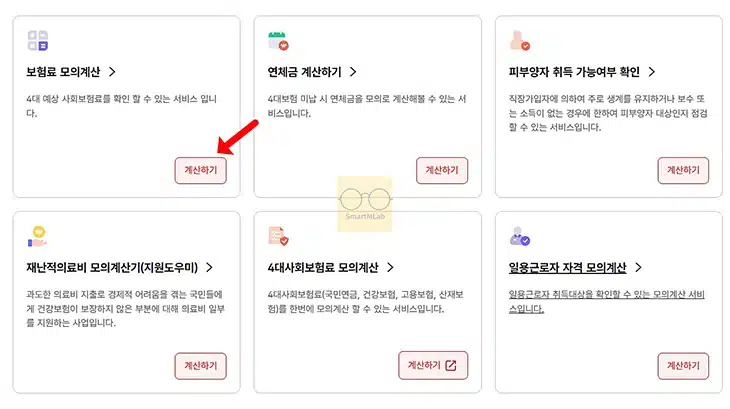730x409 pixels.
Task: Open the 4대사회보험료 모의계산 title link
Action: pyautogui.click(x=322, y=267)
